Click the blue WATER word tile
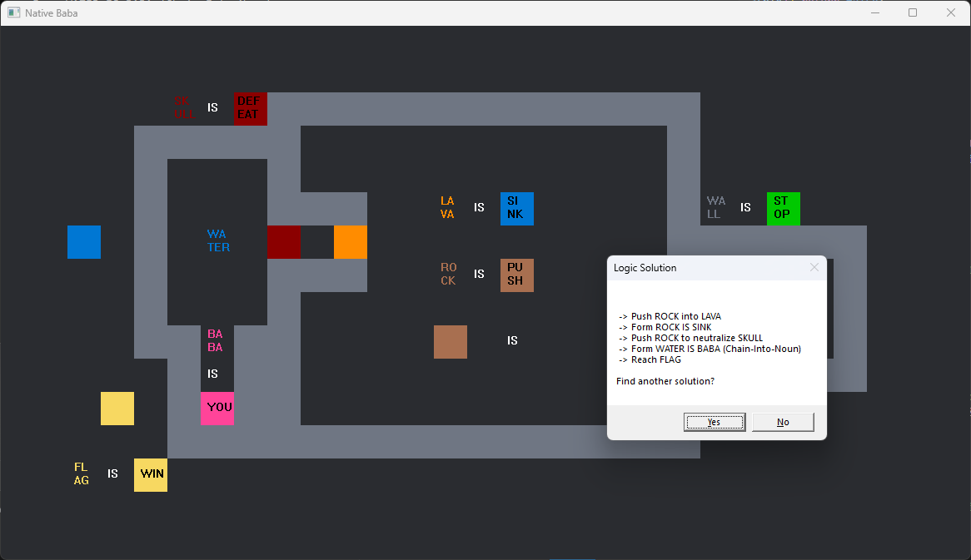This screenshot has height=560, width=971. [218, 240]
